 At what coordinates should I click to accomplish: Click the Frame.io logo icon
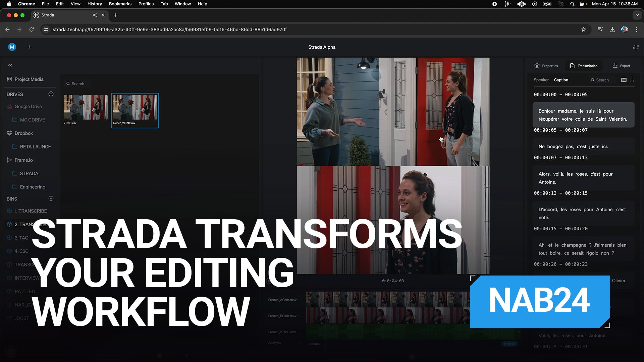(x=9, y=160)
